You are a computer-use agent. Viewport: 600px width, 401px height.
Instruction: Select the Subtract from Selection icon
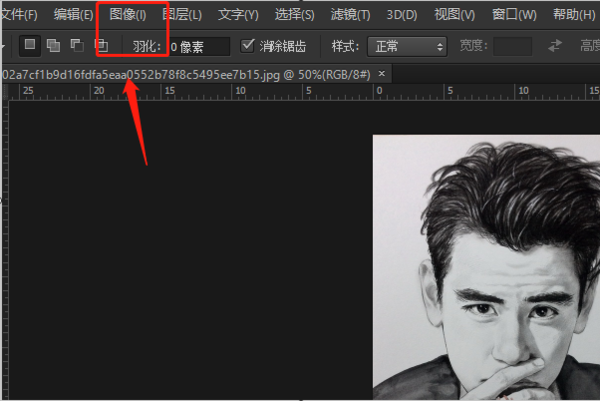click(x=77, y=46)
